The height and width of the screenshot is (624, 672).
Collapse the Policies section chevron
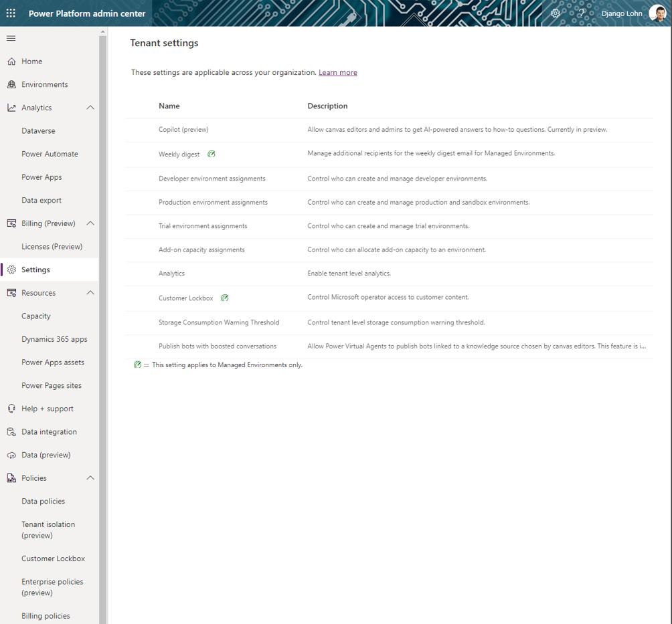[x=90, y=478]
